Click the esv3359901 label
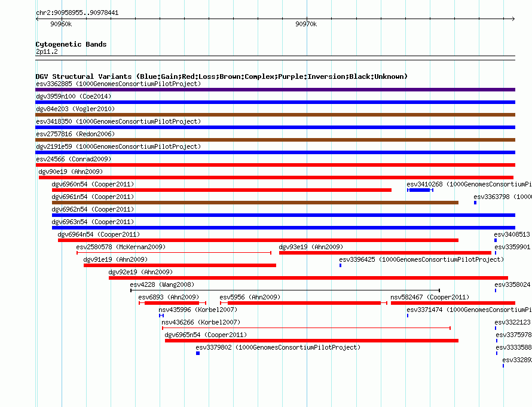Viewport: 532px width, 407px height. (512, 247)
